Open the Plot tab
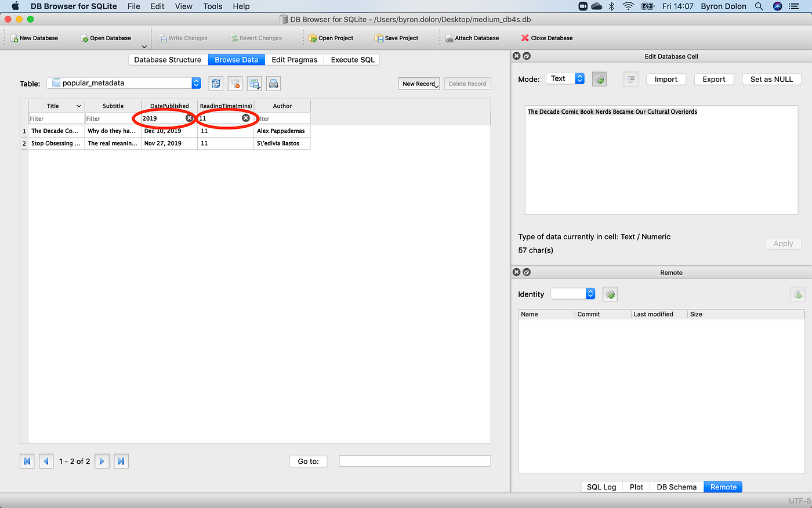 pyautogui.click(x=636, y=487)
